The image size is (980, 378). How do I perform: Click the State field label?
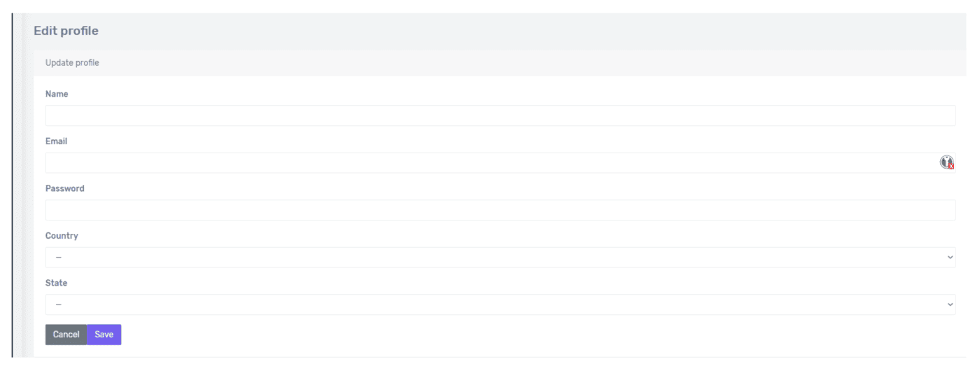coord(56,283)
